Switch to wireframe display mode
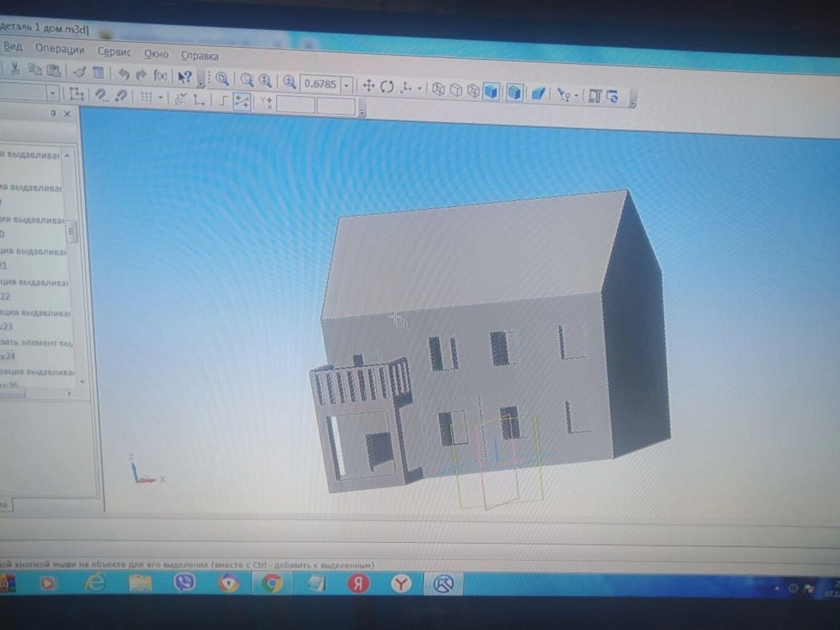The width and height of the screenshot is (840, 630). pos(438,89)
